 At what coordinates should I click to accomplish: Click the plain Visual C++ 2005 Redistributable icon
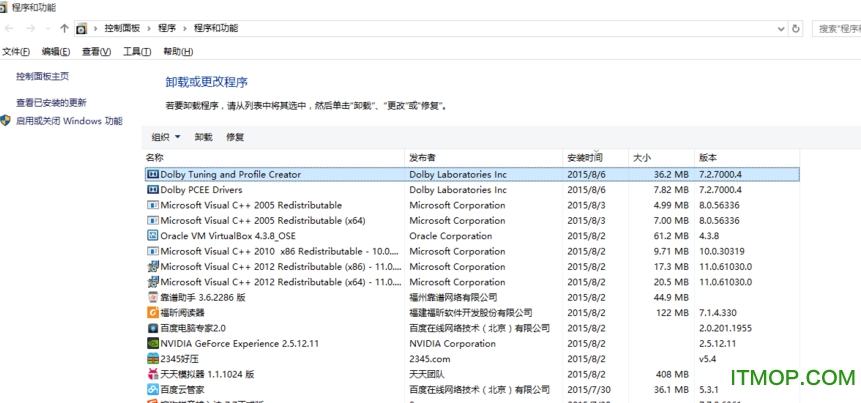pos(153,205)
